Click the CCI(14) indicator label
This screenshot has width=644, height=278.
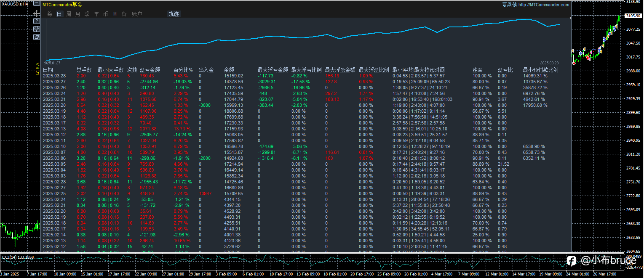coord(18,257)
